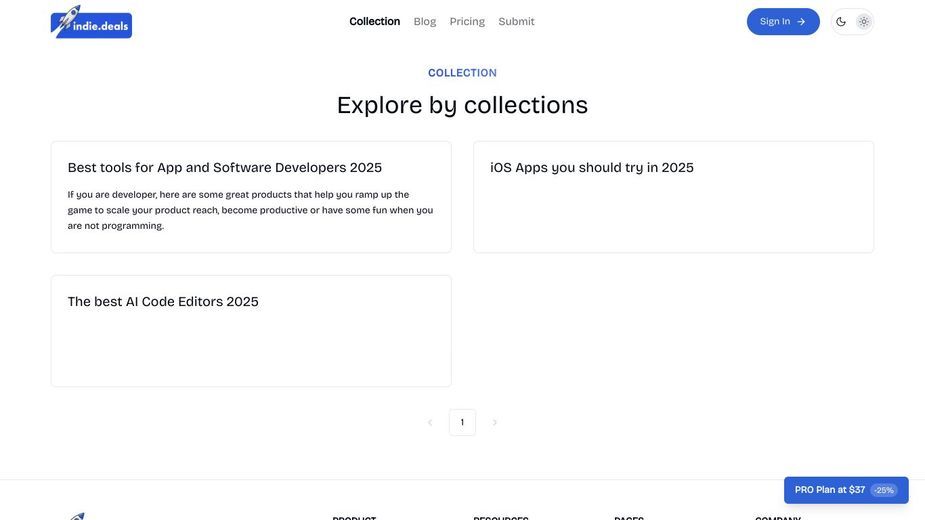Click the -25% discount badge
This screenshot has height=520, width=925.
tap(884, 490)
